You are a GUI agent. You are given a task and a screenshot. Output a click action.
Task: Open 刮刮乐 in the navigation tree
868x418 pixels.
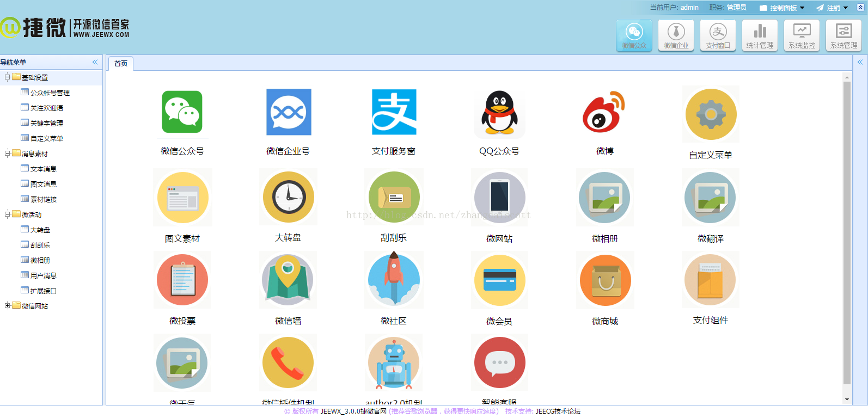[x=40, y=245]
